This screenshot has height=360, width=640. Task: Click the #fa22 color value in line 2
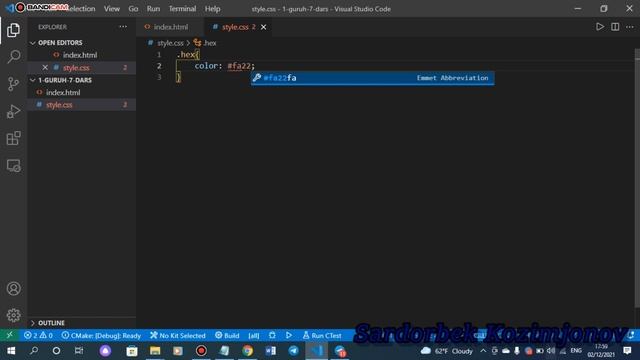click(239, 66)
